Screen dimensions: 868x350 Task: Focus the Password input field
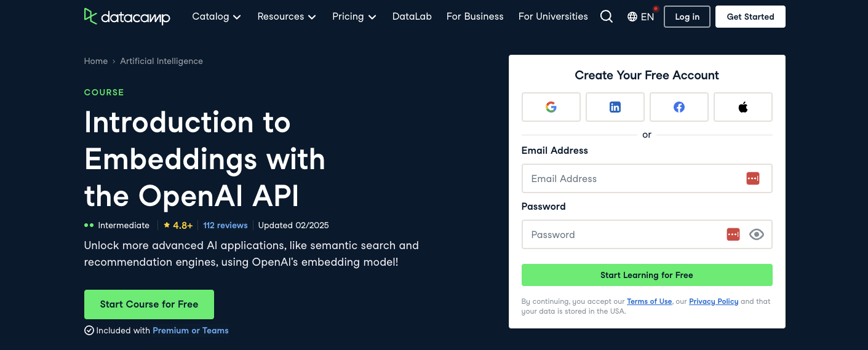(x=647, y=234)
